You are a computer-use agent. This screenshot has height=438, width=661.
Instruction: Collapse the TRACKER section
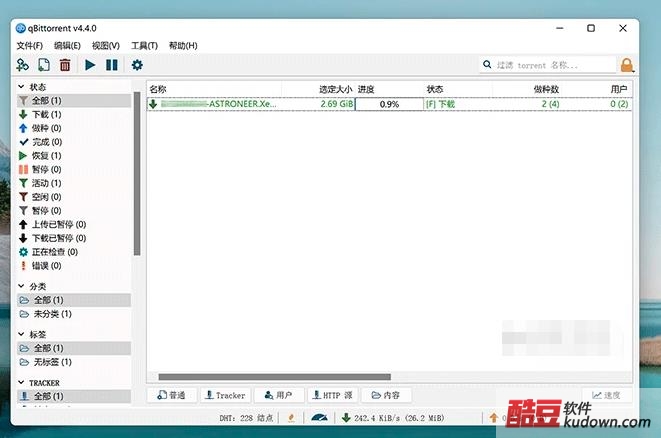[x=21, y=382]
